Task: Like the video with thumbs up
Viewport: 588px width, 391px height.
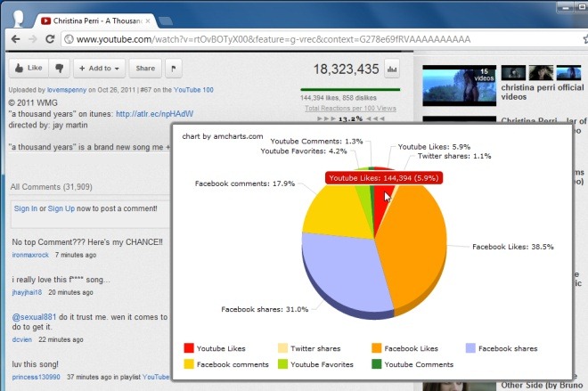Action: [x=29, y=69]
